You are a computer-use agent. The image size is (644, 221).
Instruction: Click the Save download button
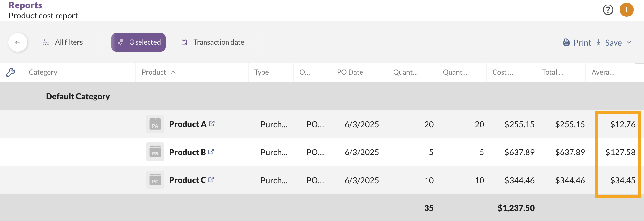[x=609, y=43]
